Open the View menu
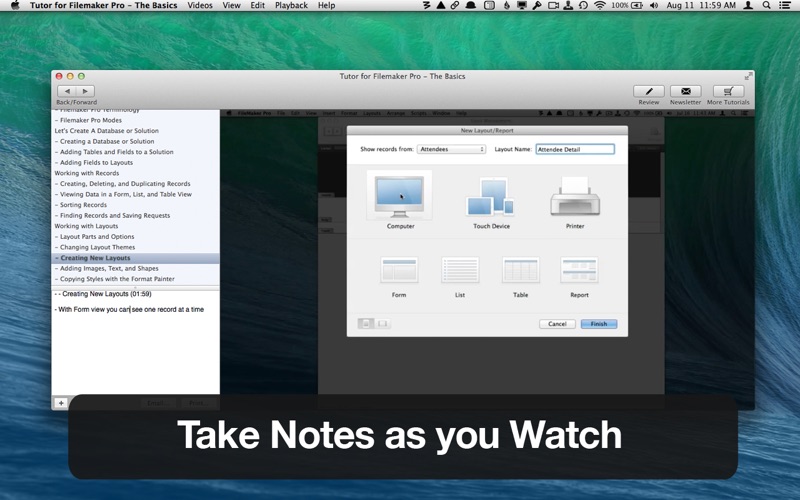Viewport: 800px width, 500px height. [x=231, y=5]
